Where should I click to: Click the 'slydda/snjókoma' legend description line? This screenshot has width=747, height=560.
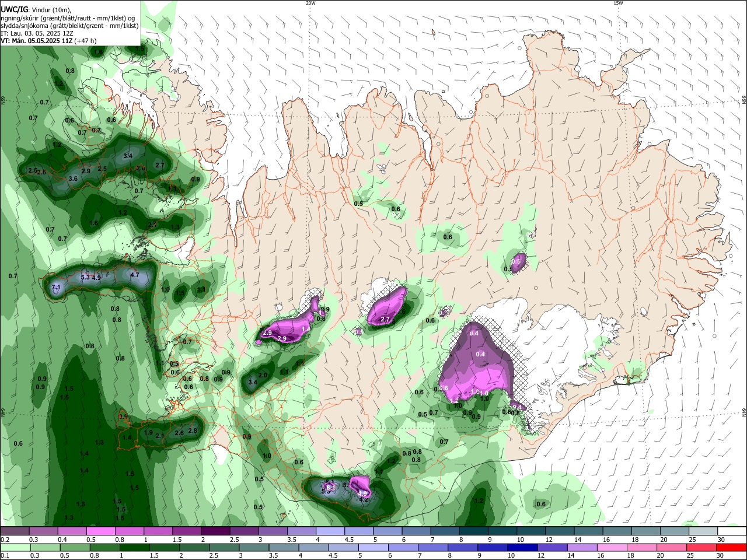[69, 26]
